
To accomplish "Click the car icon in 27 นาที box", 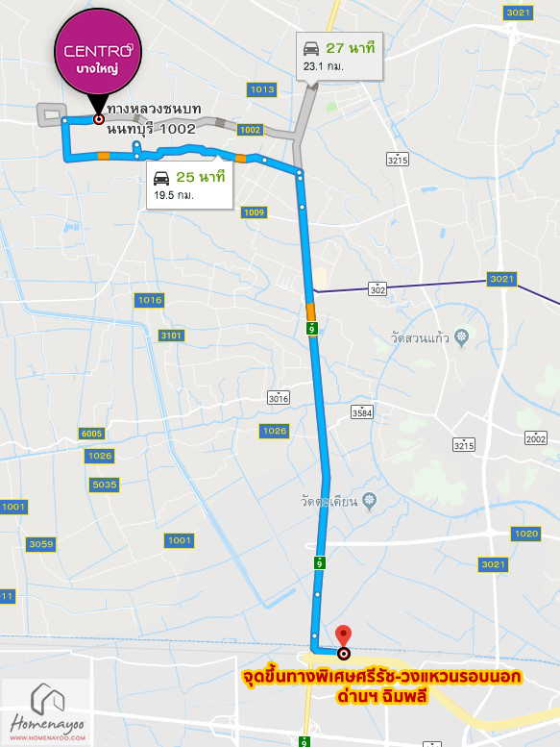I will pos(311,49).
